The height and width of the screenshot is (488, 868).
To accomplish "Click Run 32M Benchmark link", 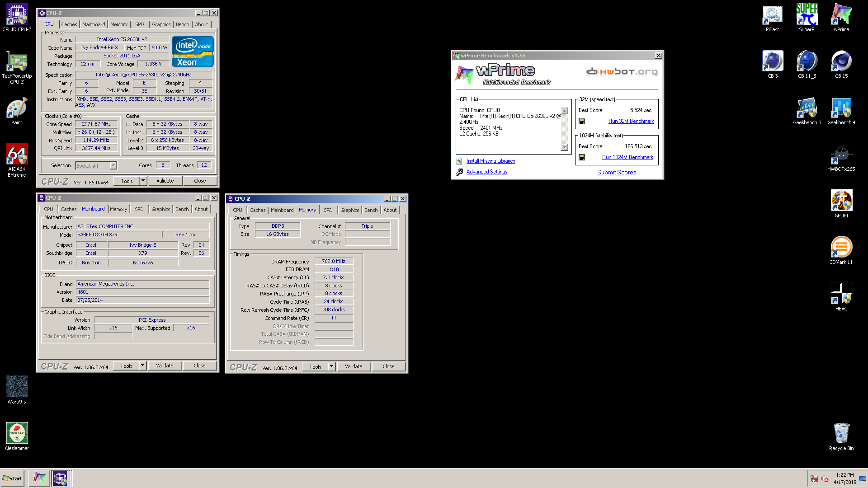I will click(x=631, y=121).
